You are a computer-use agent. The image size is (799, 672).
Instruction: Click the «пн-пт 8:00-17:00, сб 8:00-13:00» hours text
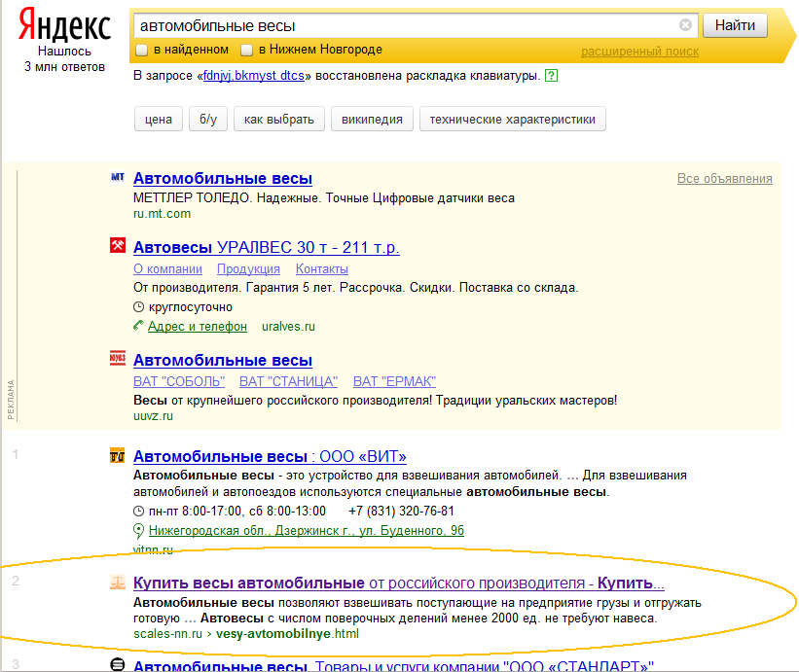(236, 511)
